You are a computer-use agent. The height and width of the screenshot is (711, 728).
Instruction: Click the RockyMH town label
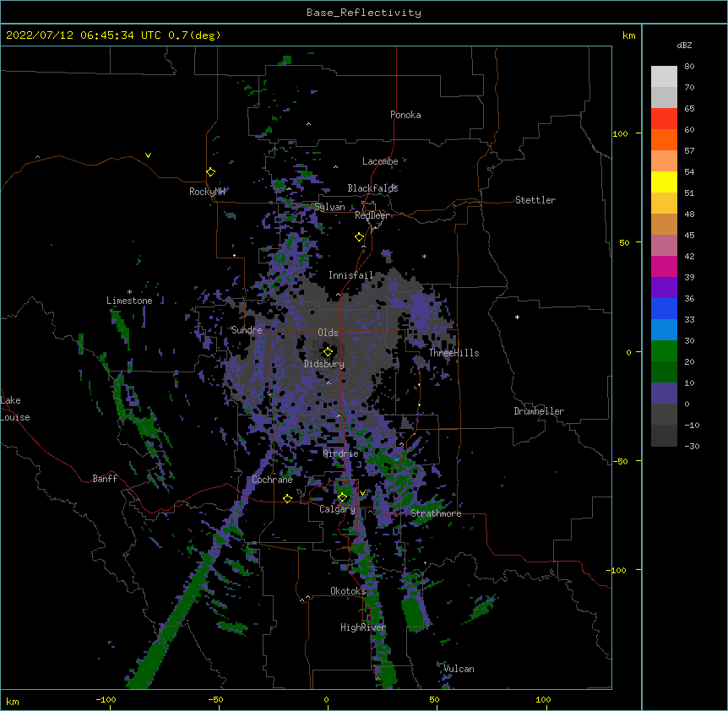click(207, 192)
